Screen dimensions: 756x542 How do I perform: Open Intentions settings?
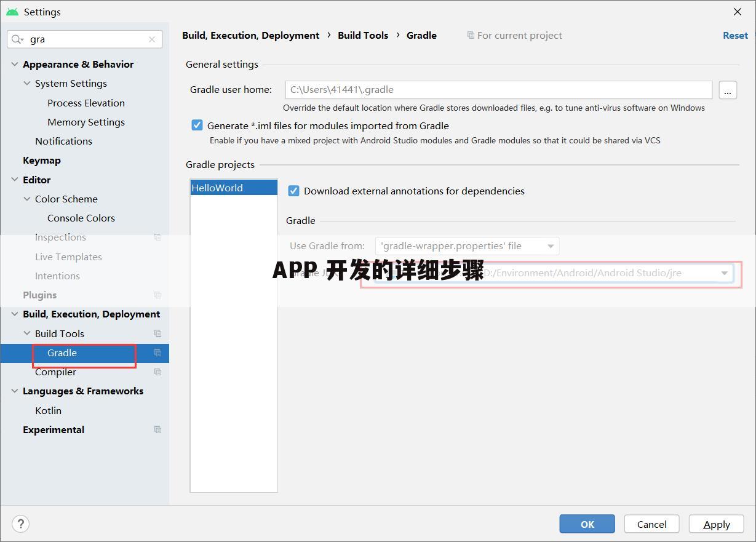pos(57,276)
